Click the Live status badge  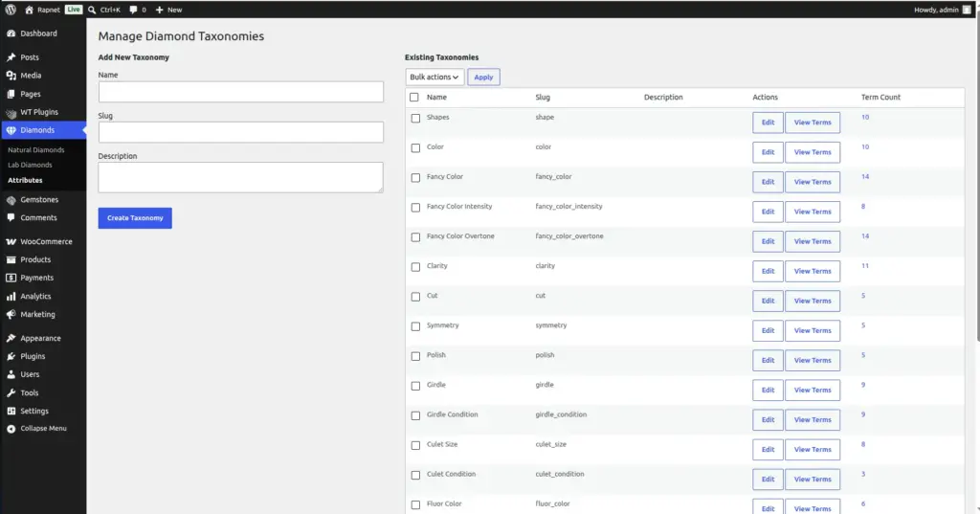tap(74, 10)
